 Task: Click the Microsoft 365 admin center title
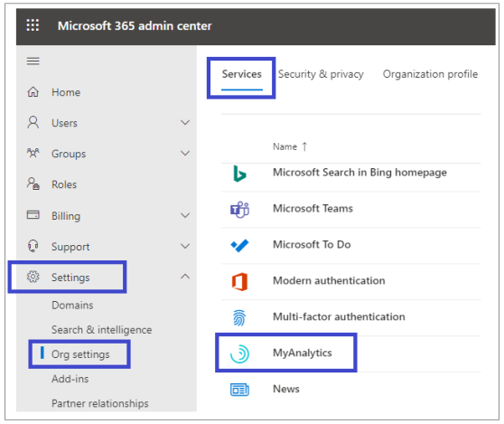click(x=135, y=25)
